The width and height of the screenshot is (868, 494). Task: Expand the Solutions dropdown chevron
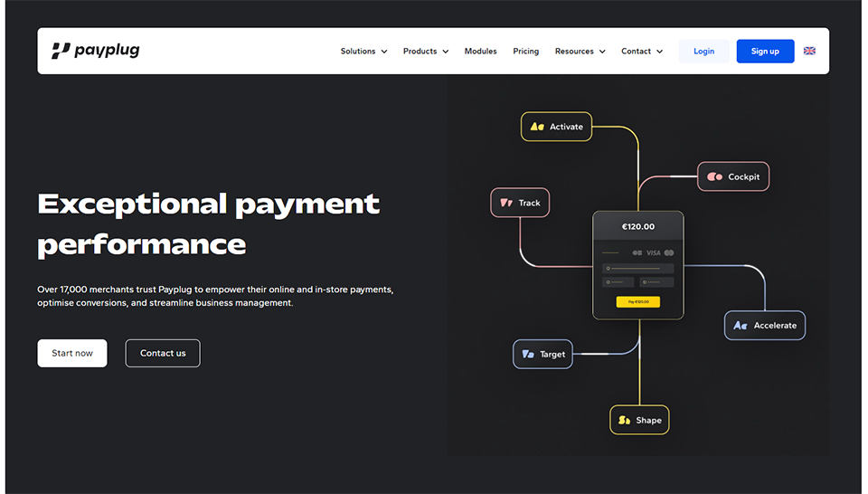pos(383,52)
